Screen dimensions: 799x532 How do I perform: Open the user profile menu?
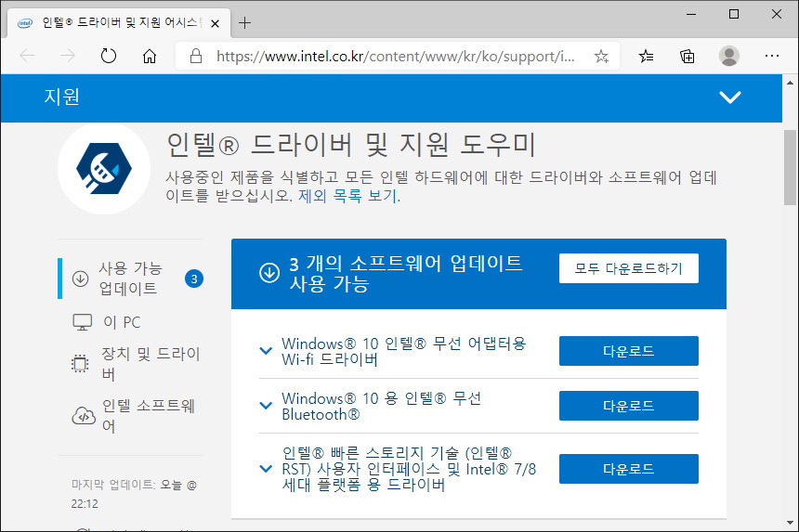click(x=729, y=56)
